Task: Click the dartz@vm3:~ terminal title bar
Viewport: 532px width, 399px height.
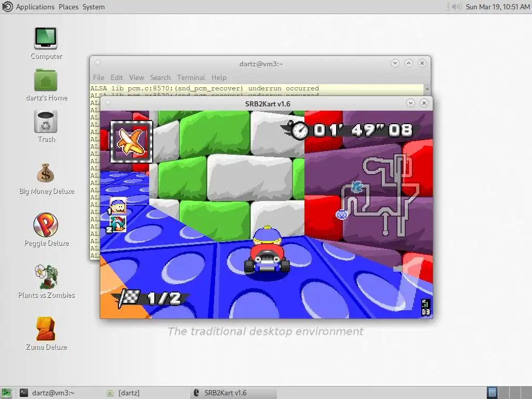Action: [261, 64]
